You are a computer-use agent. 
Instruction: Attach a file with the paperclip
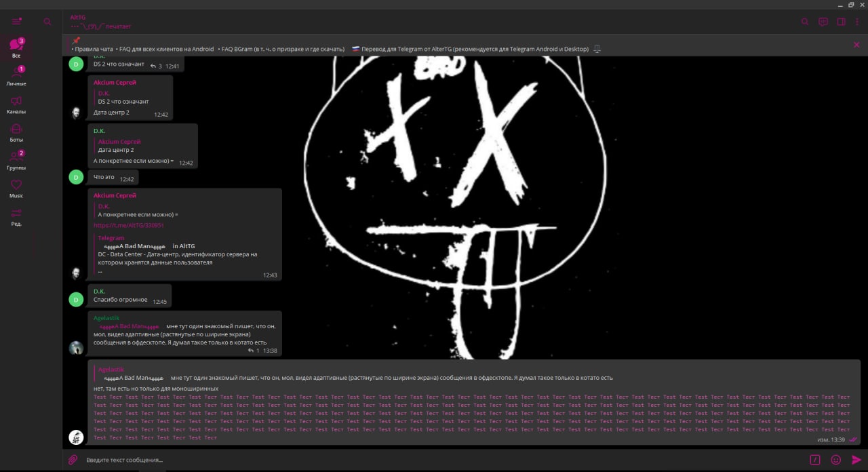coord(73,460)
